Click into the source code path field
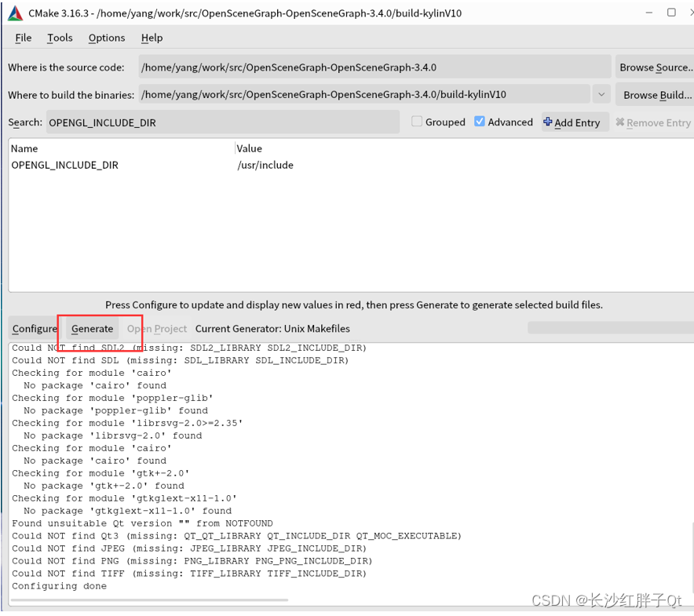 tap(374, 67)
